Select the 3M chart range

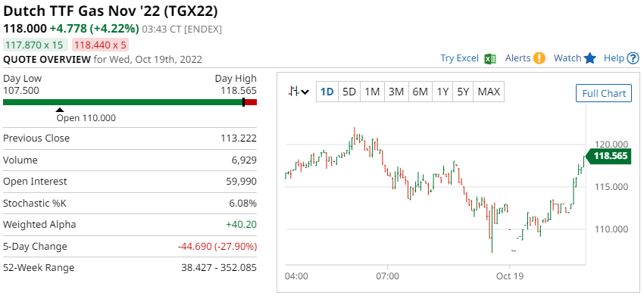click(x=396, y=92)
